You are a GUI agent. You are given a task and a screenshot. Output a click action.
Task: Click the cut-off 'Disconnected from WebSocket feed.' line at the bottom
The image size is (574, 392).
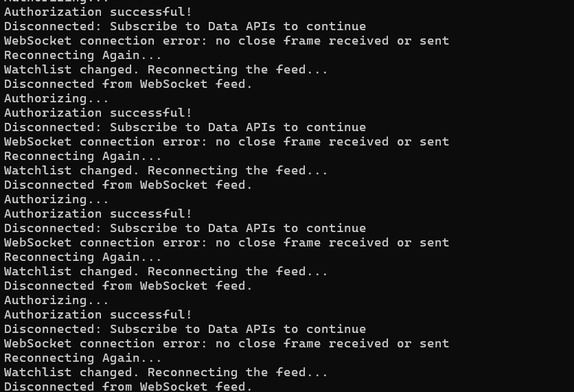128,387
